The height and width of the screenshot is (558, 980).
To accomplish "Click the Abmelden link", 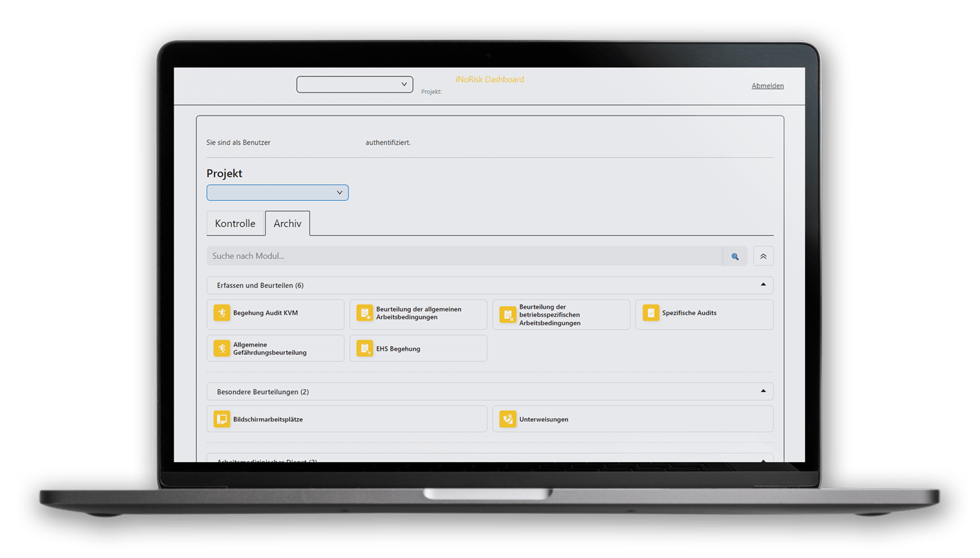I will coord(768,85).
